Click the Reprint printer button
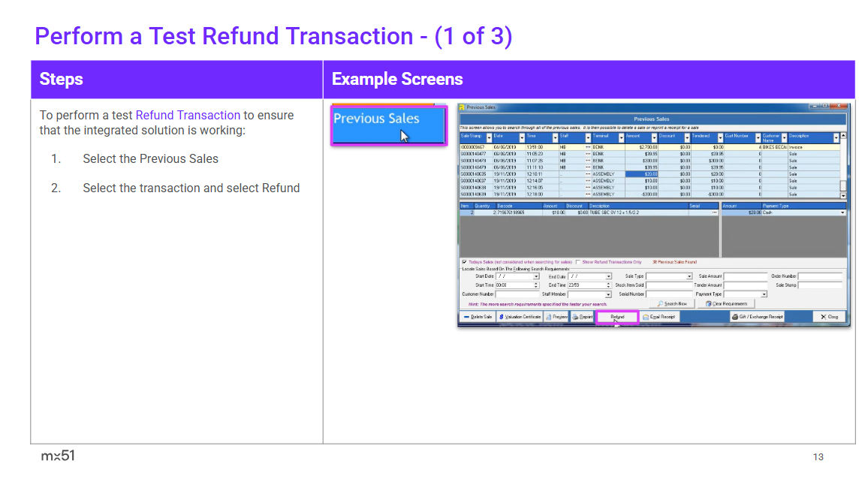 point(582,317)
